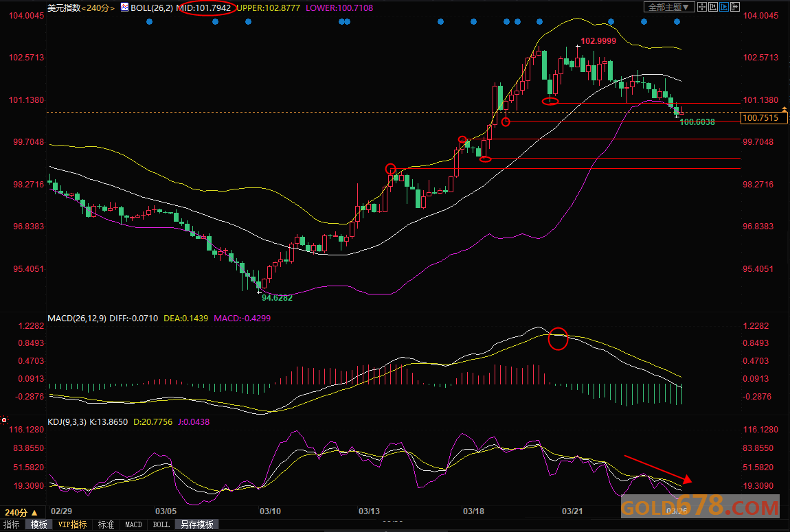Click the K:13.8650 value
The width and height of the screenshot is (790, 532).
click(109, 421)
